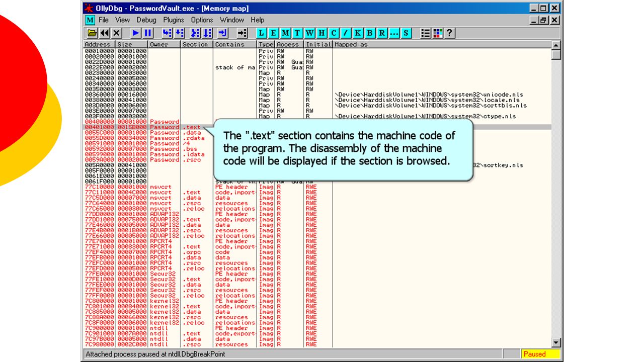Screen dimensions: 644x362
Task: Open the View menu
Action: tap(122, 20)
